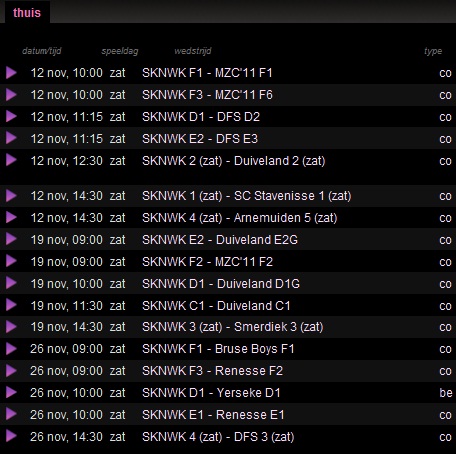456x454 pixels.
Task: Click purple arrow beside Smerdiek 3 match
Action: coord(11,327)
